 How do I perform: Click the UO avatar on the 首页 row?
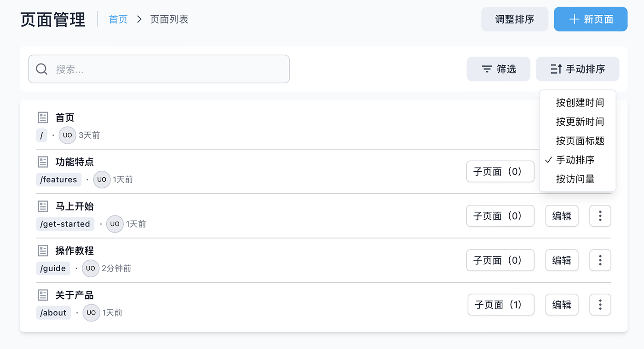68,135
